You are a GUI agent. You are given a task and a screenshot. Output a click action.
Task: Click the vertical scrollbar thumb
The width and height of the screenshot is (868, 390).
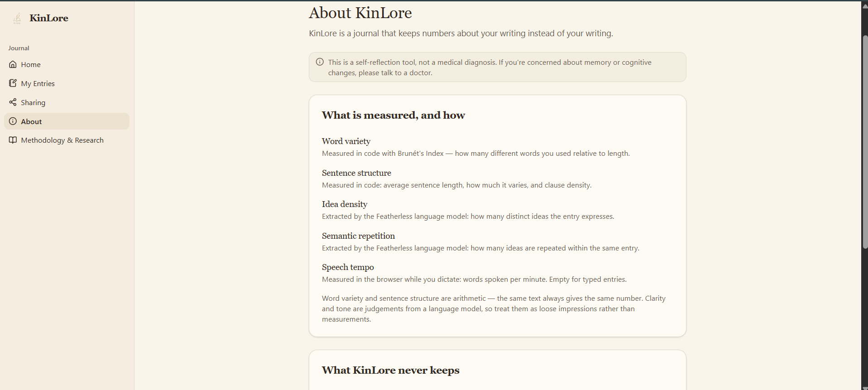click(x=864, y=142)
